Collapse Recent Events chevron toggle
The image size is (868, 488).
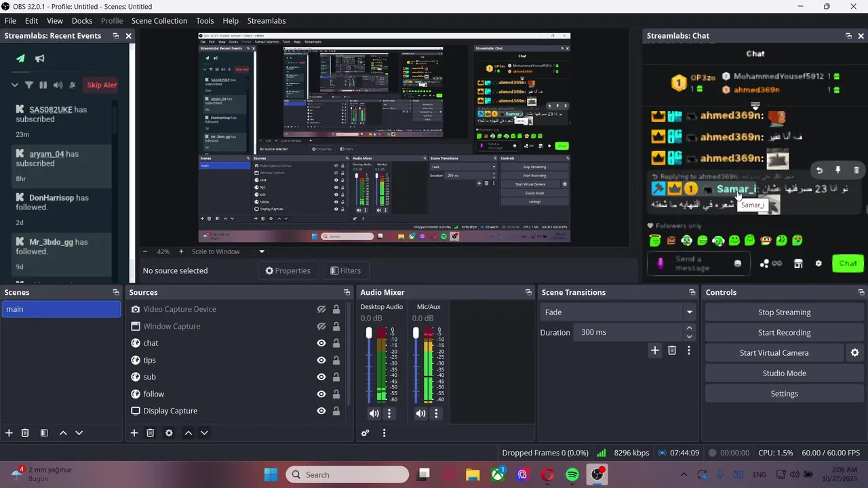[14, 85]
